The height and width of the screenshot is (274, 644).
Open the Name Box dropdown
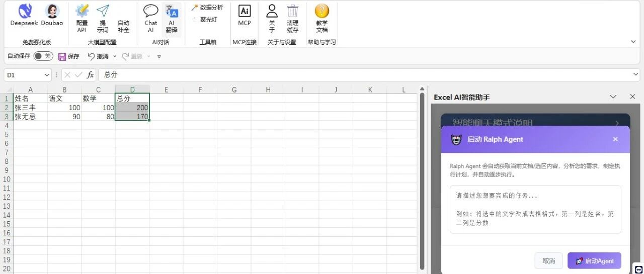click(x=47, y=75)
